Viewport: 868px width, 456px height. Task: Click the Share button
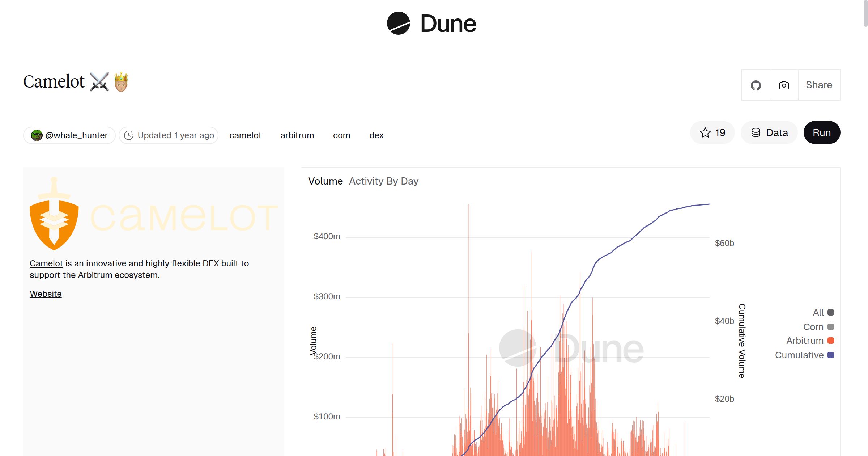tap(819, 85)
